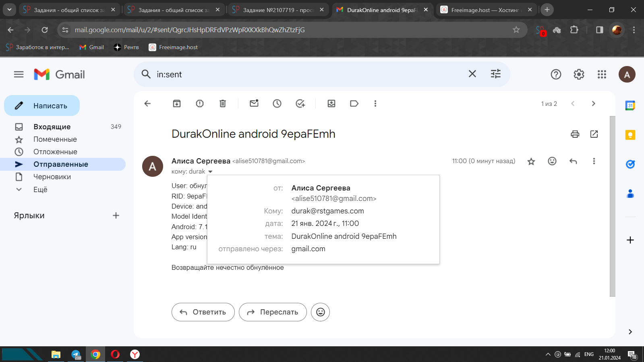Archive this email
644x362 pixels.
click(x=177, y=103)
